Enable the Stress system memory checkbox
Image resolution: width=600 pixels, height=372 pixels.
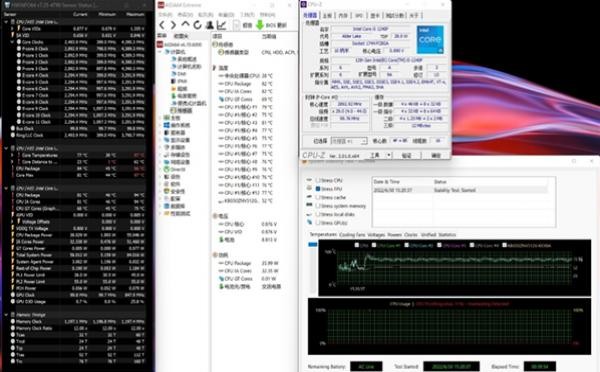pyautogui.click(x=318, y=206)
